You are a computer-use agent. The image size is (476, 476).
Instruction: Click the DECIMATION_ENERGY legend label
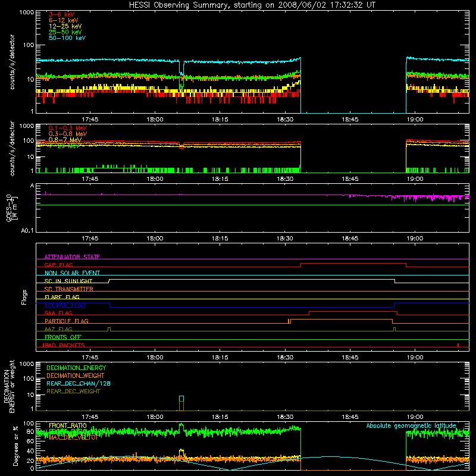[76, 368]
